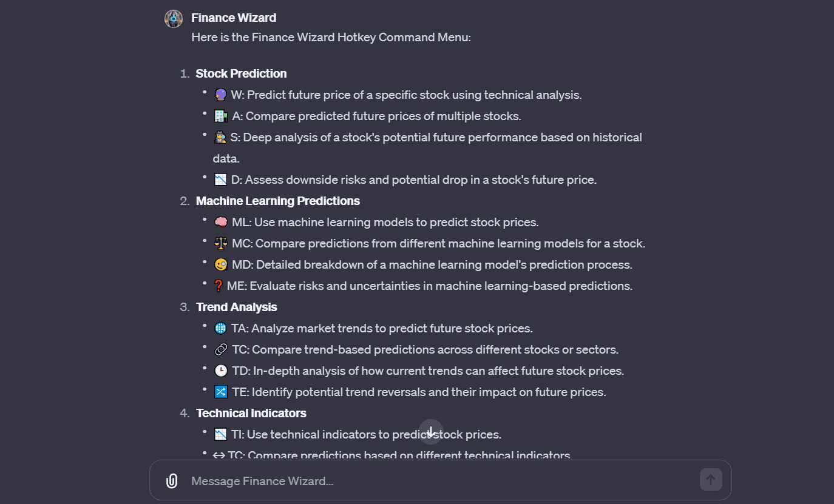The image size is (834, 504).
Task: Click the globe emoji beside TA
Action: click(220, 328)
